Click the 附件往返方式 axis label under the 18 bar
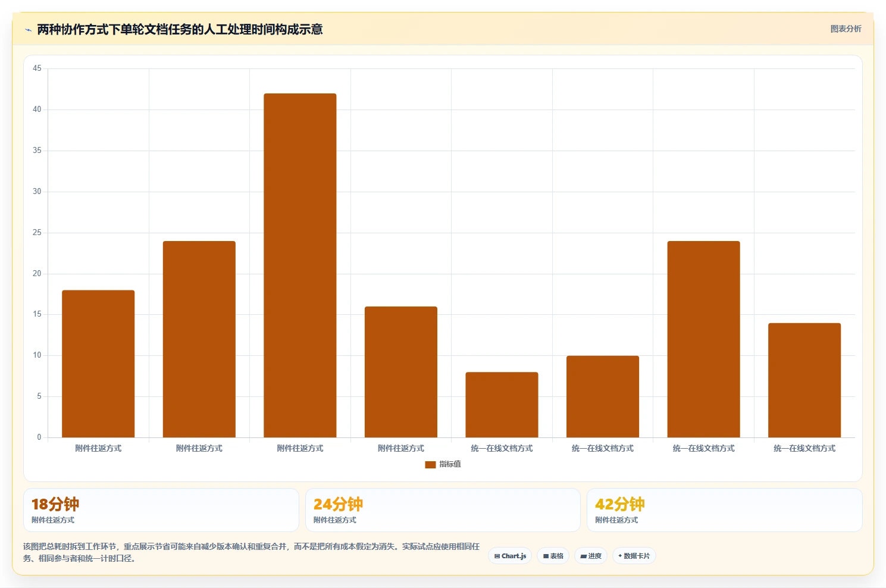Image resolution: width=886 pixels, height=588 pixels. [98, 448]
